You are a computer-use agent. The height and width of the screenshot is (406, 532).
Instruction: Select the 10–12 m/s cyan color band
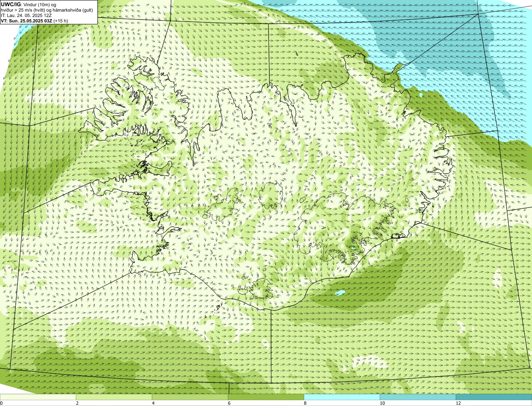418,397
